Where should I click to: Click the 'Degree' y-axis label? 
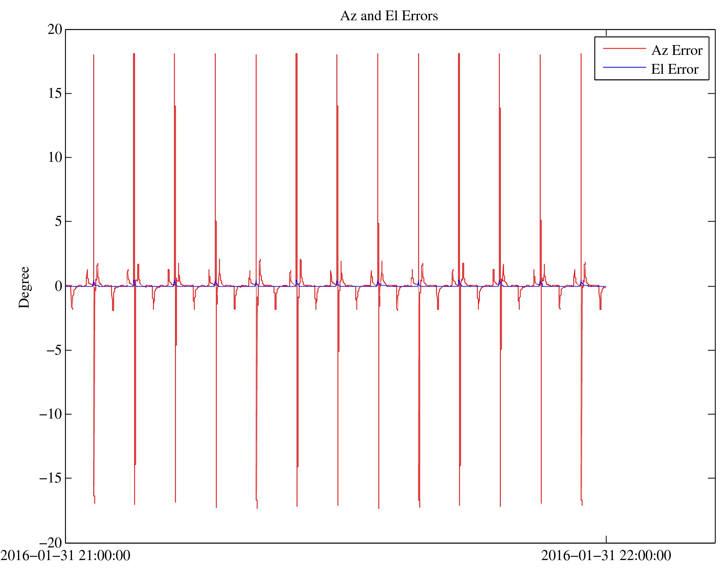pyautogui.click(x=24, y=287)
